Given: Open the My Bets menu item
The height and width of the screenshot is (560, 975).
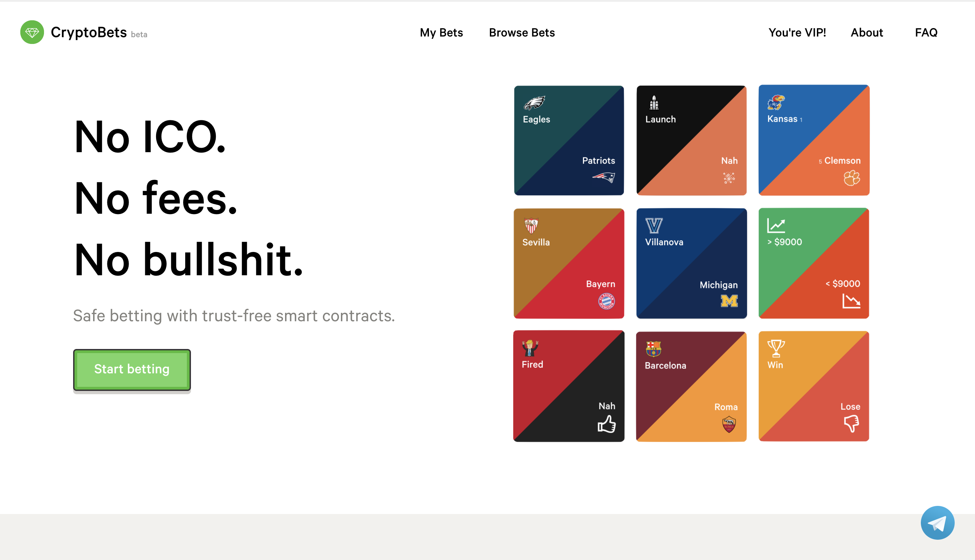Looking at the screenshot, I should coord(441,33).
